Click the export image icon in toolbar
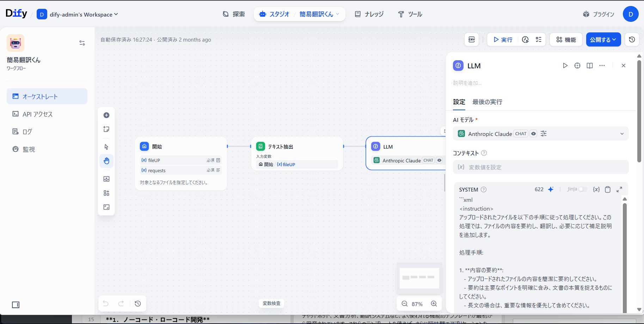The height and width of the screenshot is (324, 644). [106, 179]
